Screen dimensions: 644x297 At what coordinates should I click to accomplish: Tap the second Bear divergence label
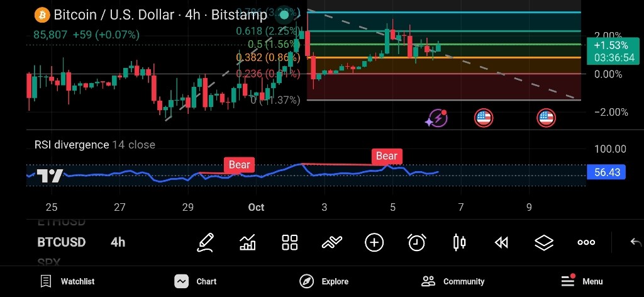pos(387,155)
